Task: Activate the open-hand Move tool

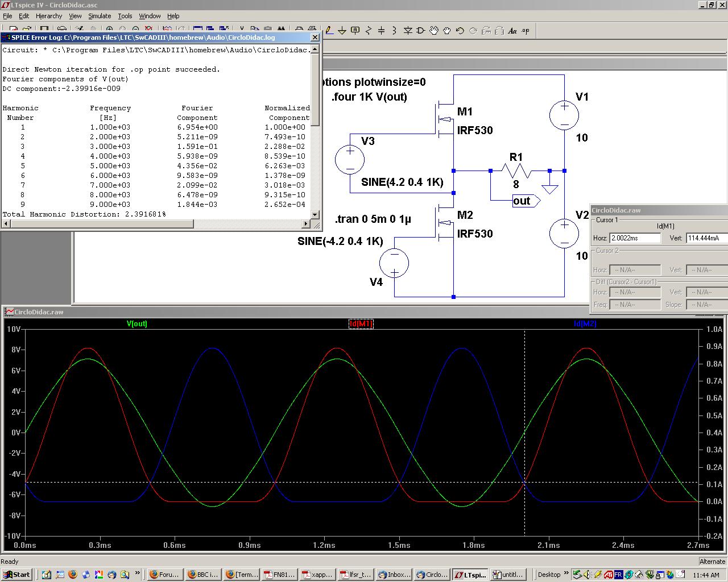Action: tap(434, 31)
